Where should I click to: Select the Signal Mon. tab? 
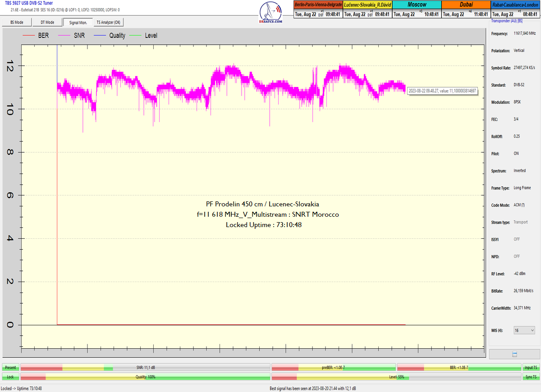78,22
